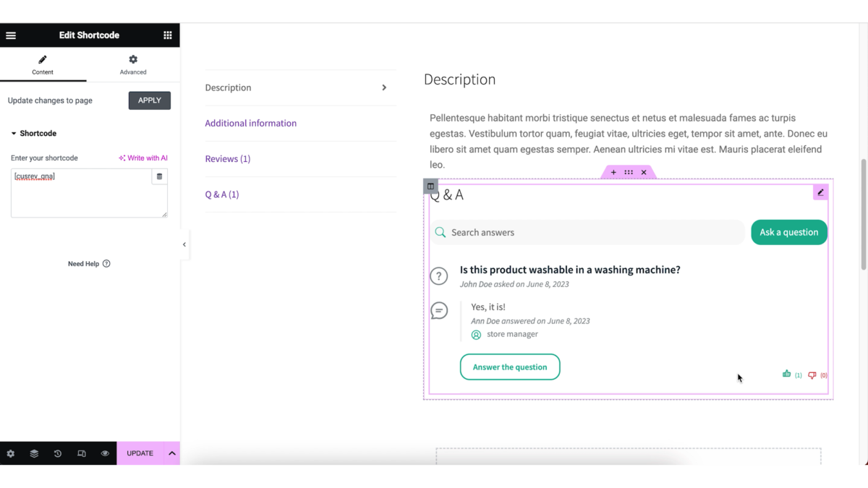
Task: Preview changes using the eye icon
Action: coord(105,453)
